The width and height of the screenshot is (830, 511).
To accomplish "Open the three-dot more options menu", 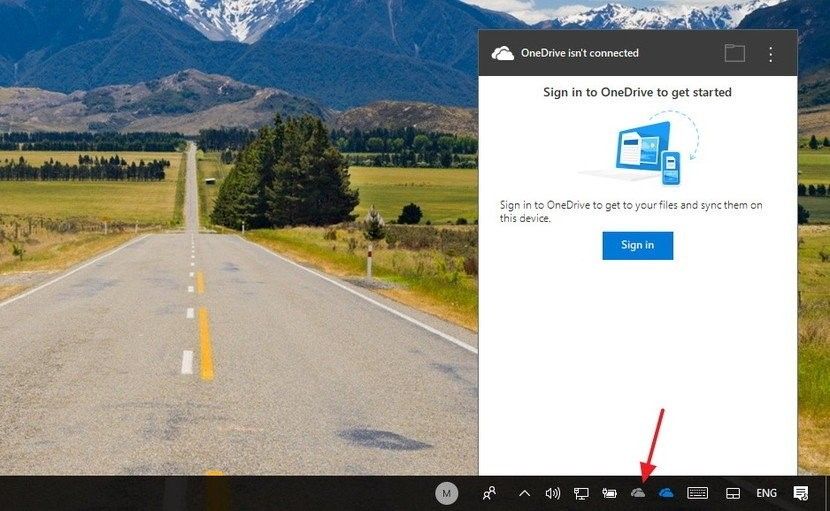I will click(x=770, y=54).
